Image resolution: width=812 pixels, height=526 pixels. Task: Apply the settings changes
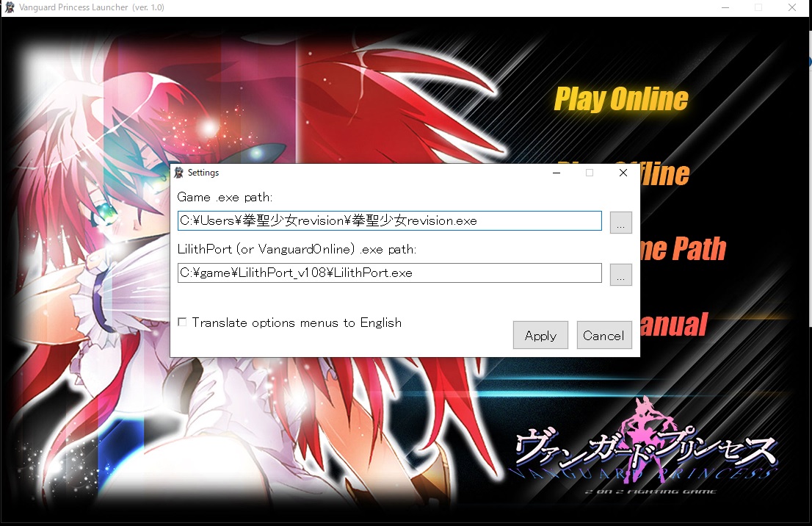(540, 335)
